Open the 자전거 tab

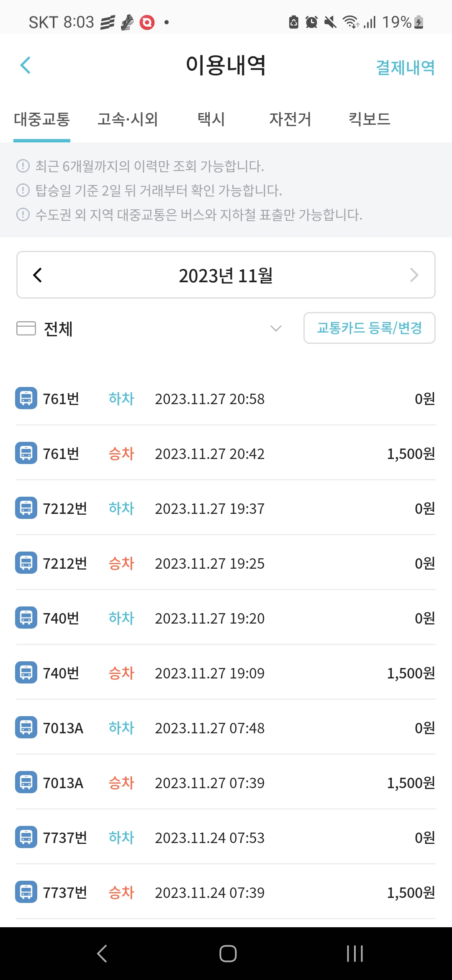pyautogui.click(x=290, y=119)
